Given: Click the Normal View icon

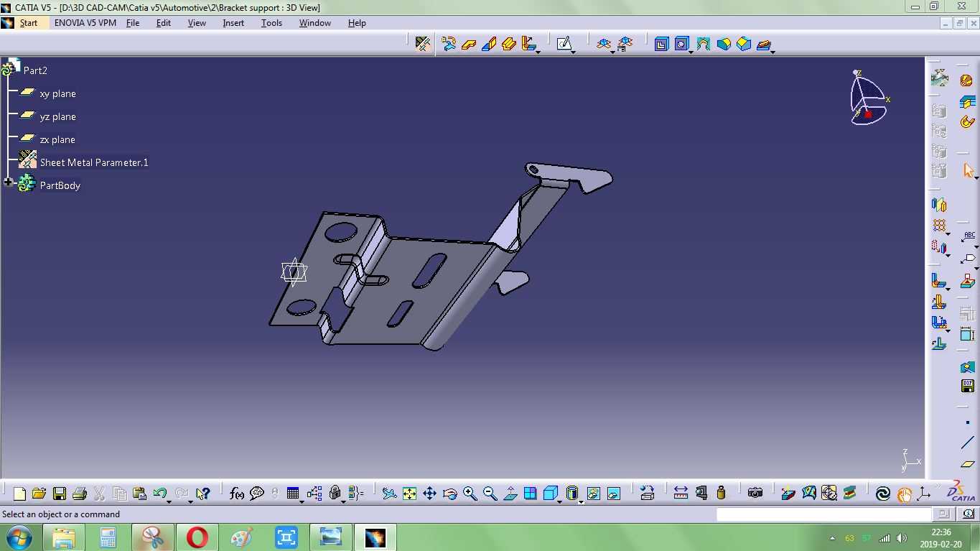Looking at the screenshot, I should pyautogui.click(x=510, y=494).
